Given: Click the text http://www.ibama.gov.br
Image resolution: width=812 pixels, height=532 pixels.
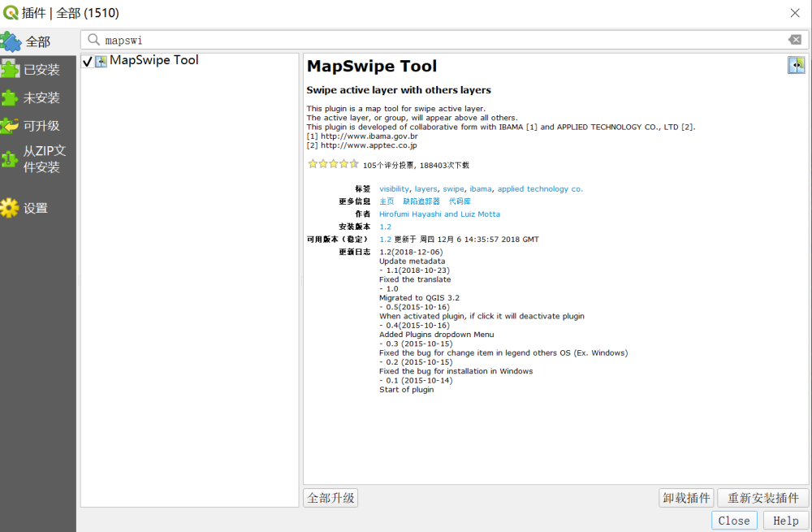Looking at the screenshot, I should tap(369, 136).
